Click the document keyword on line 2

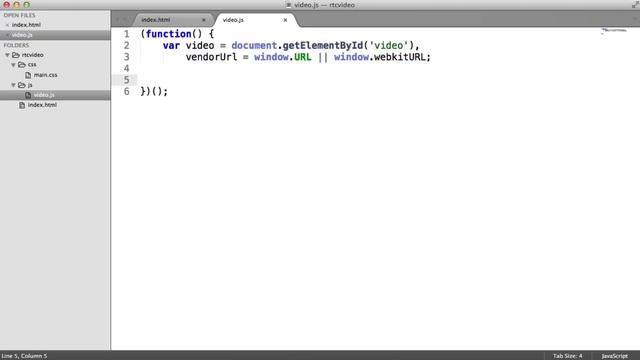254,45
